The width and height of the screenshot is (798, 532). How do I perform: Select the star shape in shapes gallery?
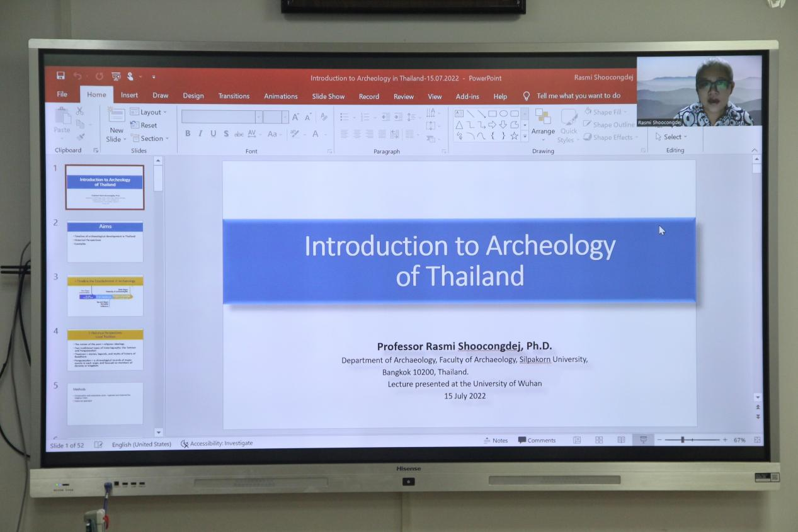point(514,136)
